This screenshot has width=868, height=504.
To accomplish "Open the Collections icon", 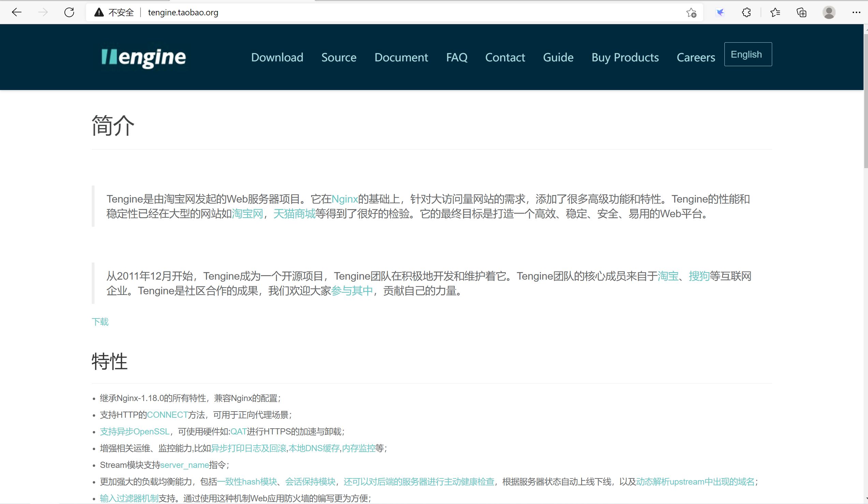I will pos(801,13).
